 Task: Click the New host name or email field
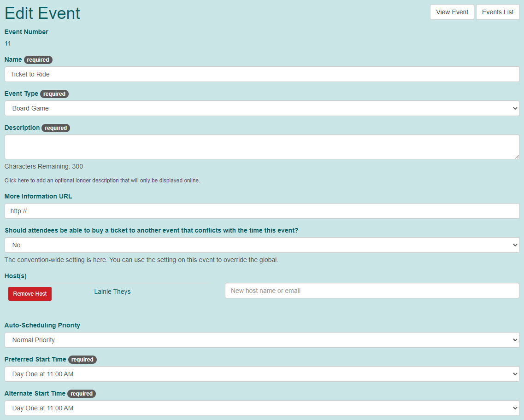point(372,291)
